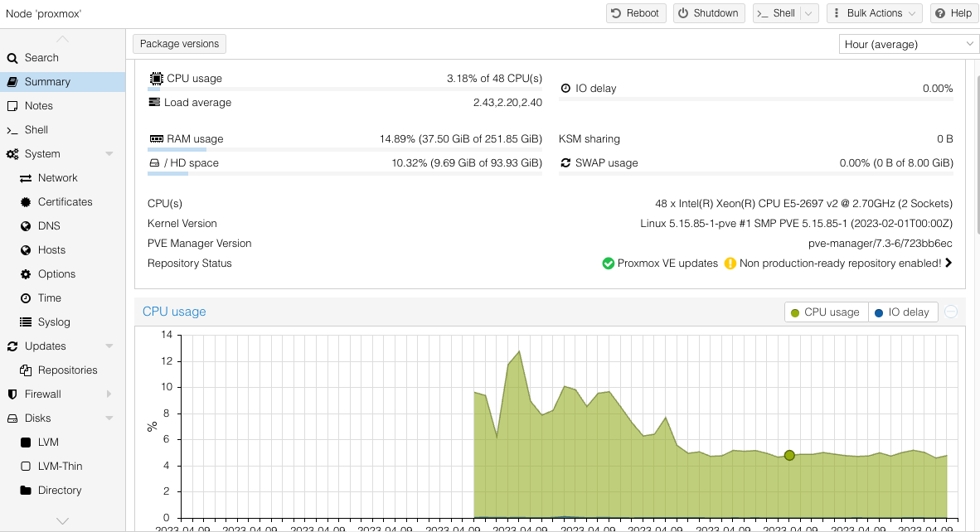Click the highlighted data point on CPU chart
Screen dimensions: 980x532
pos(789,456)
